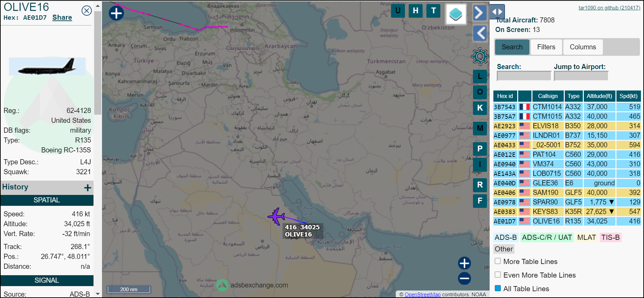Screen dimensions: 644x298
Task: Select KEYS83 row in aircraft table
Action: coord(567,212)
